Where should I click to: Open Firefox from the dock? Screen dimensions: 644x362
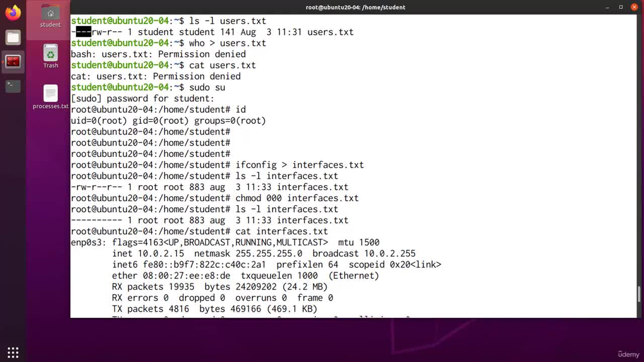[x=13, y=13]
